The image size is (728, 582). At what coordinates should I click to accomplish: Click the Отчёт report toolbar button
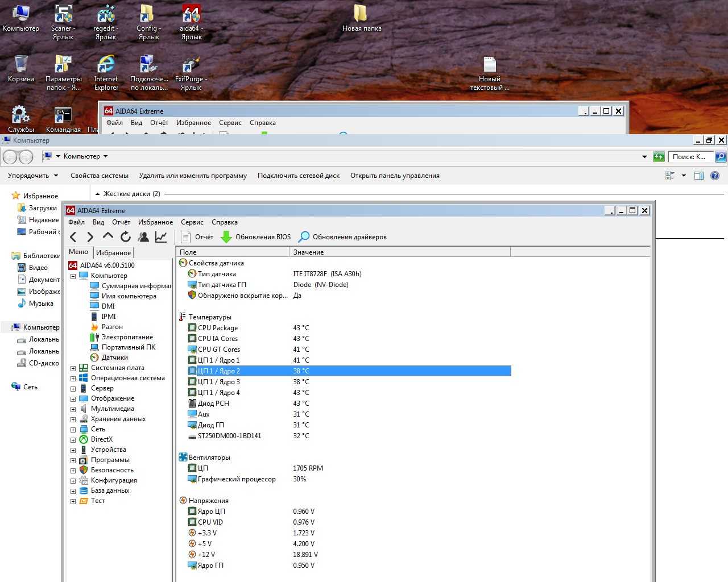coord(197,237)
